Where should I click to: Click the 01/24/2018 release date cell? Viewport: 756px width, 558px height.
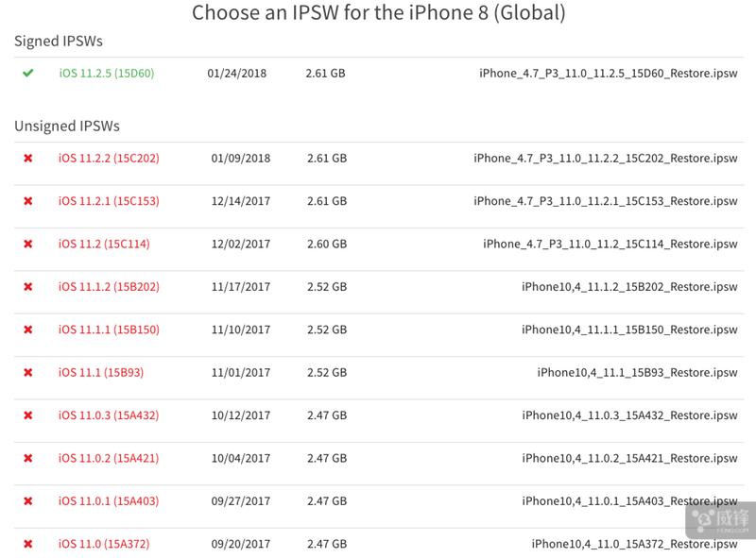pos(236,74)
